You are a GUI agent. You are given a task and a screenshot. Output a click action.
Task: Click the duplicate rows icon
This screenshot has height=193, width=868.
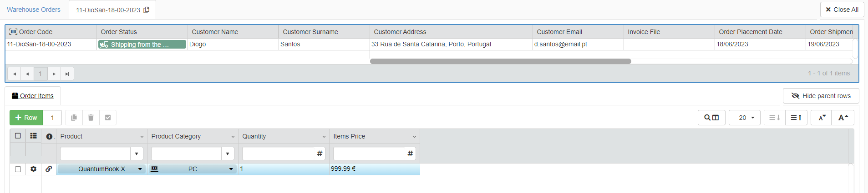(74, 118)
